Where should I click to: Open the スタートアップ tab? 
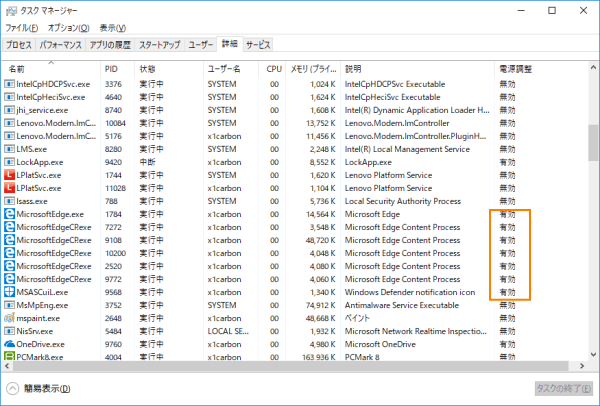[x=160, y=46]
